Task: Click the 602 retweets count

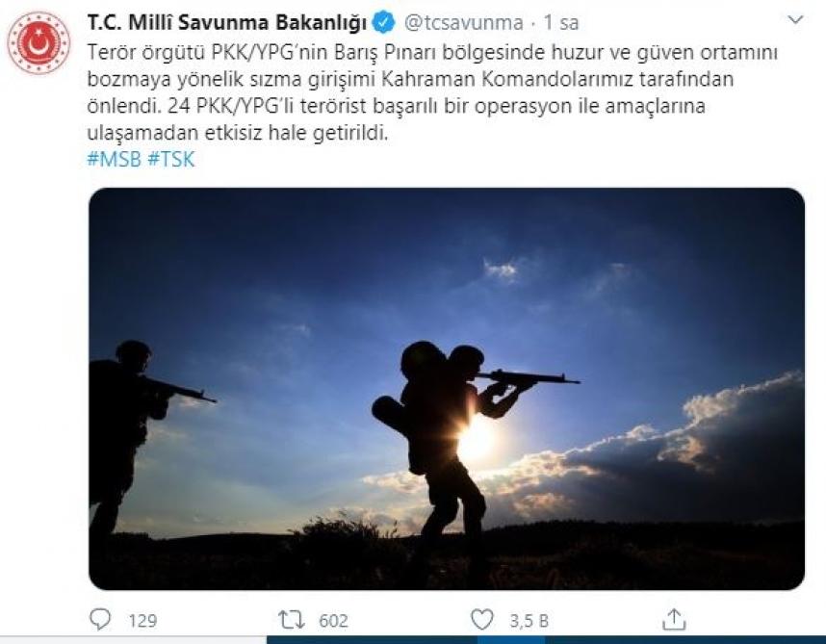Action: pyautogui.click(x=333, y=620)
